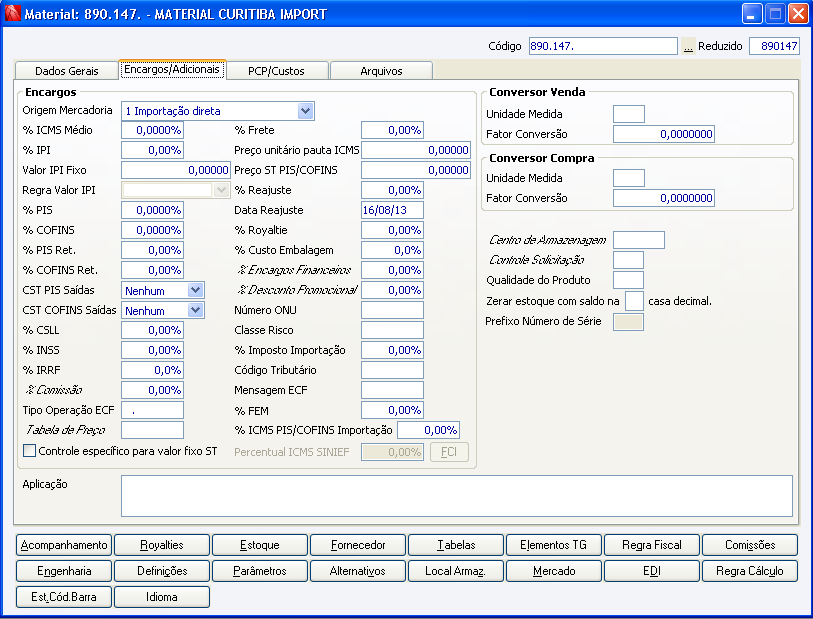Image resolution: width=813 pixels, height=619 pixels.
Task: Click the red application icon in title bar
Action: tap(12, 14)
